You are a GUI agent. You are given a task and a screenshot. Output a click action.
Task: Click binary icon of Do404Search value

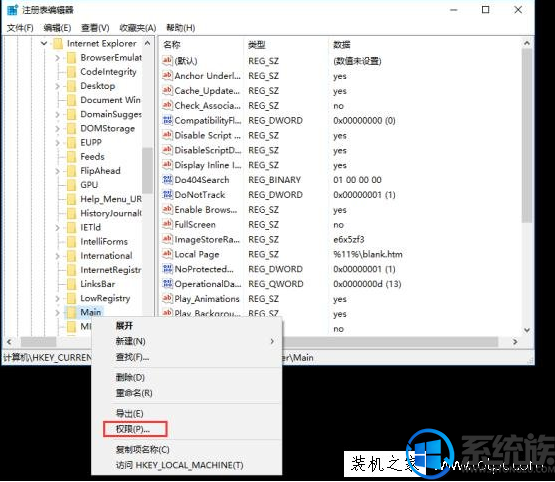[x=167, y=179]
